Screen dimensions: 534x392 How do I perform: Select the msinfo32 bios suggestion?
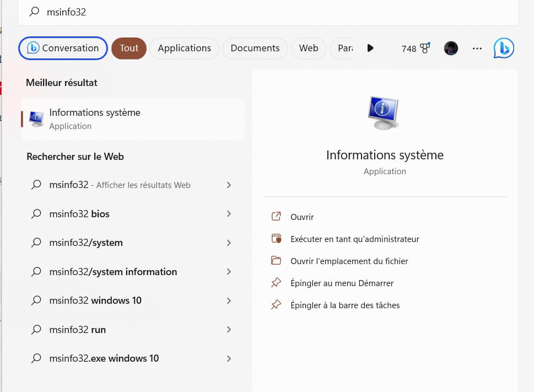click(133, 214)
